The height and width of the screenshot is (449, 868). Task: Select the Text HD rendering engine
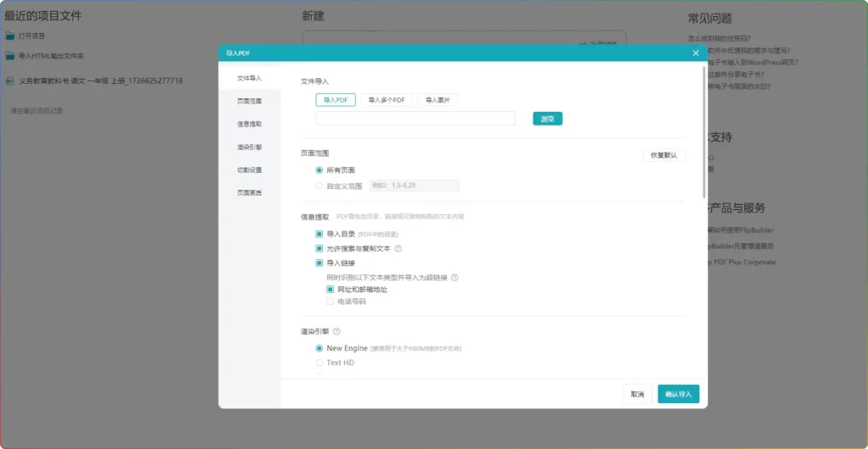[x=320, y=363]
